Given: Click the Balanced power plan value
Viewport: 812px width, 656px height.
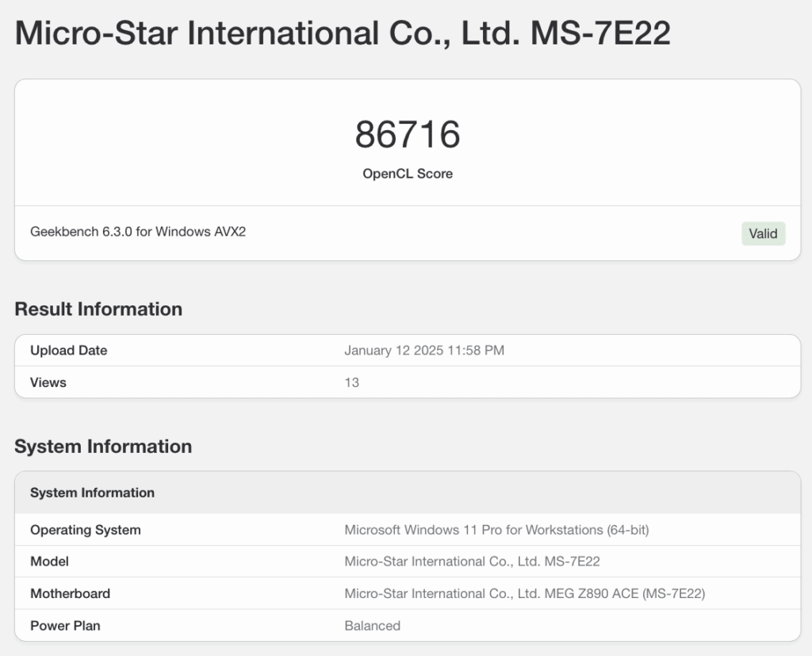Looking at the screenshot, I should (372, 626).
